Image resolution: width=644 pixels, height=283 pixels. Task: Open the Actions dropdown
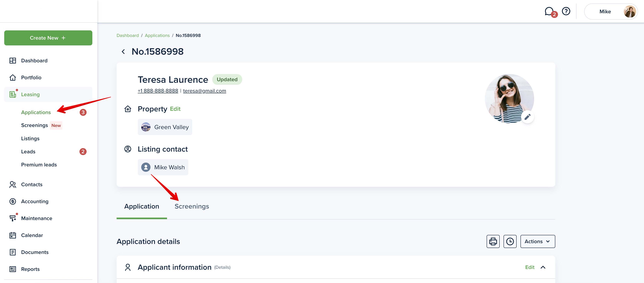tap(537, 241)
